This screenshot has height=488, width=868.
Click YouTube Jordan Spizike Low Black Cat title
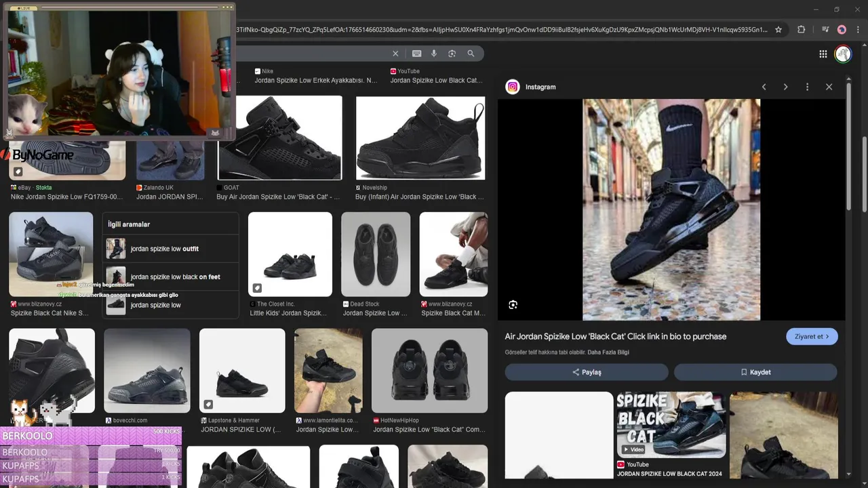click(436, 81)
